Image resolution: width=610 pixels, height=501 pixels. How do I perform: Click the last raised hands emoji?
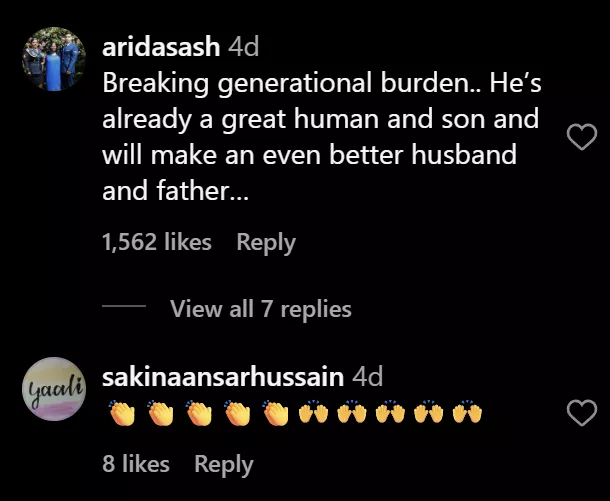coord(467,413)
